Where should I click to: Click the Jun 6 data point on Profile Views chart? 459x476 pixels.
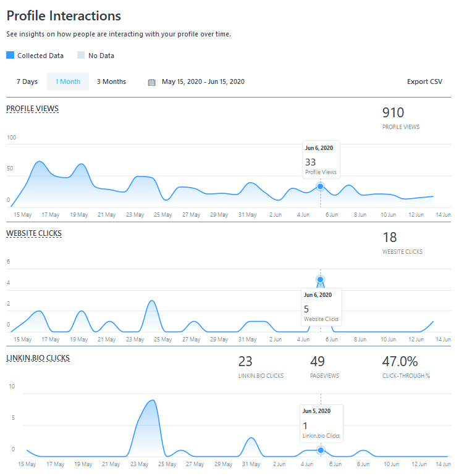tap(320, 186)
